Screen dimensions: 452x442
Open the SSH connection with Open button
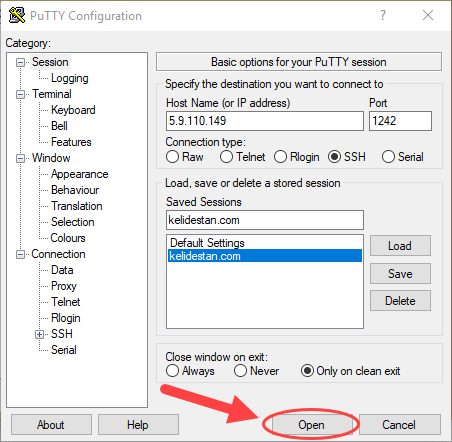coord(311,425)
